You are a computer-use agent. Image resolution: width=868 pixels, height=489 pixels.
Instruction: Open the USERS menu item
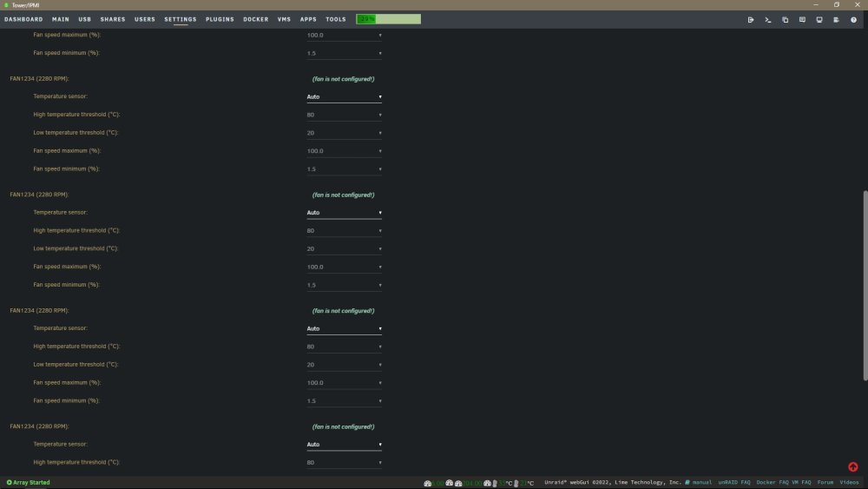click(x=145, y=19)
